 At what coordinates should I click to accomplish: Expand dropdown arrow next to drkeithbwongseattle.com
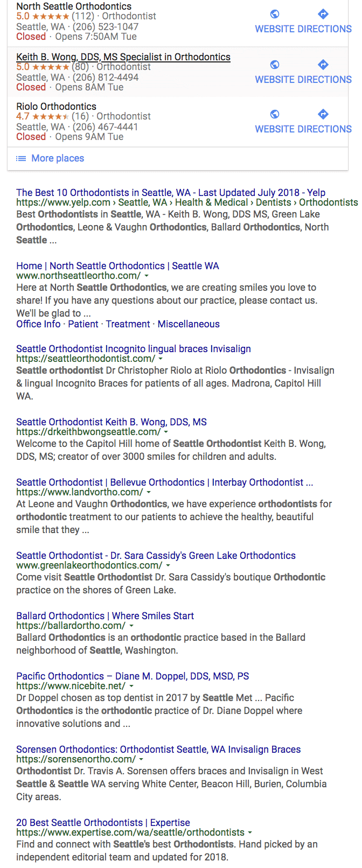tap(166, 432)
